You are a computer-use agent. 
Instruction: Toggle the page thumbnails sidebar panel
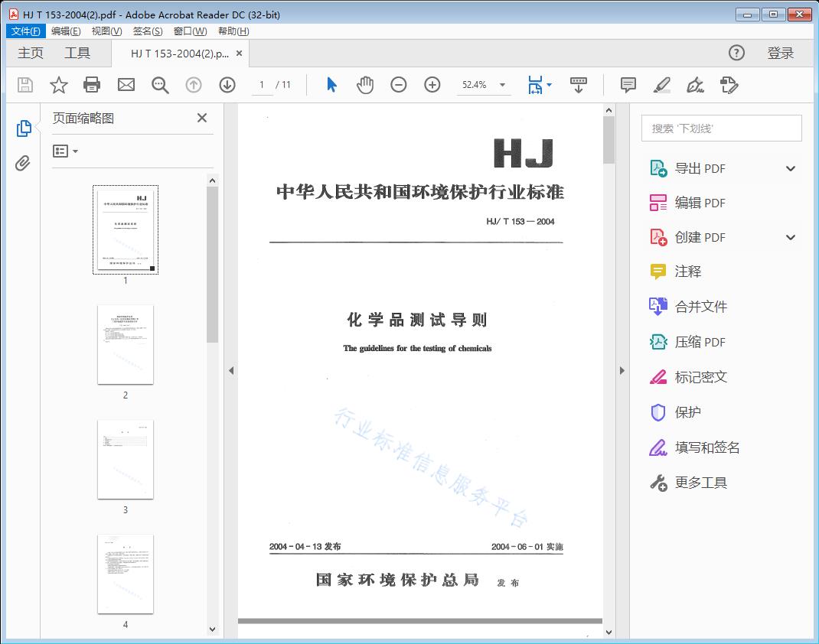coord(23,128)
